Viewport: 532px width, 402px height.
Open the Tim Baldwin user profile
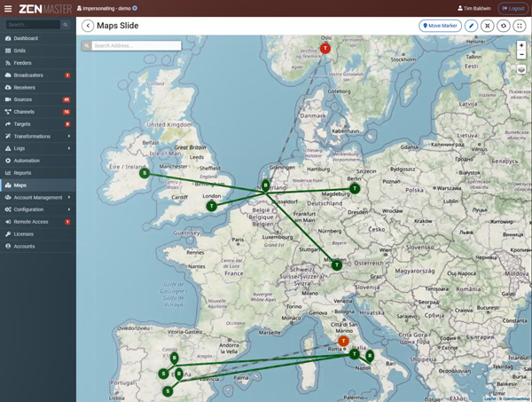pos(474,8)
